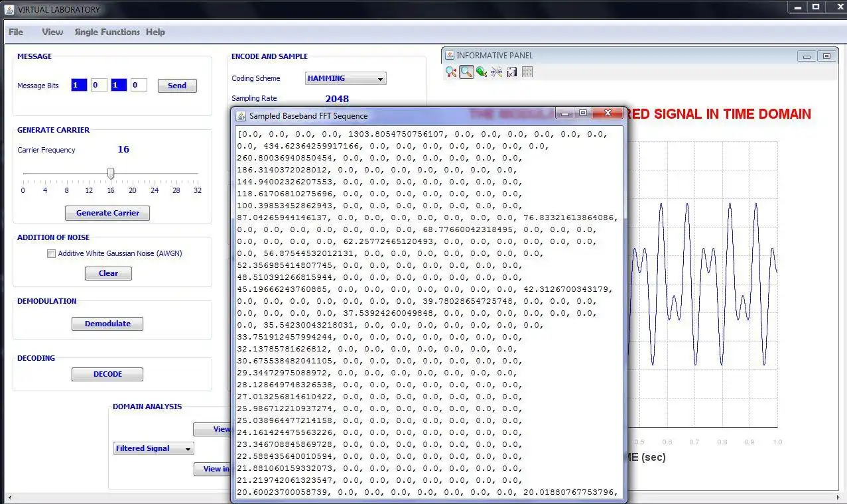Open the data grid view icon
Screen dimensions: 847x504
[527, 72]
